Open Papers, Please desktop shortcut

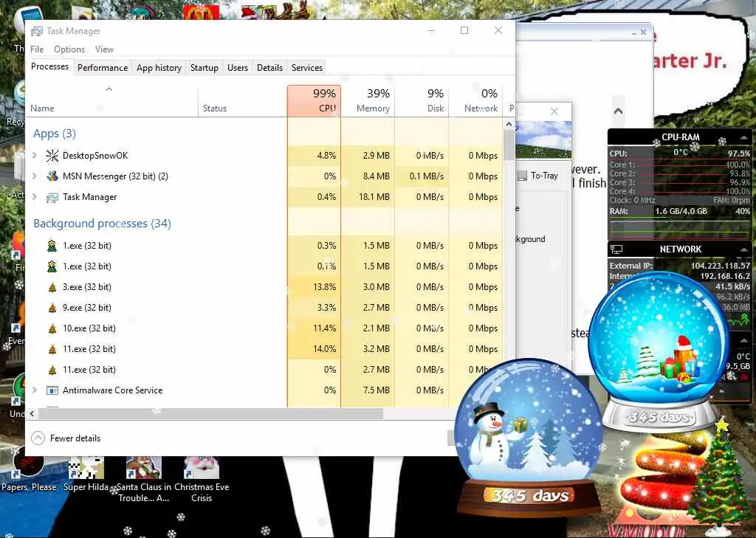click(x=29, y=475)
